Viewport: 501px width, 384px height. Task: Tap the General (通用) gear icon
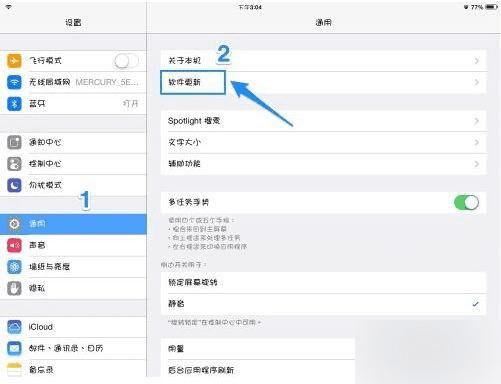[14, 224]
